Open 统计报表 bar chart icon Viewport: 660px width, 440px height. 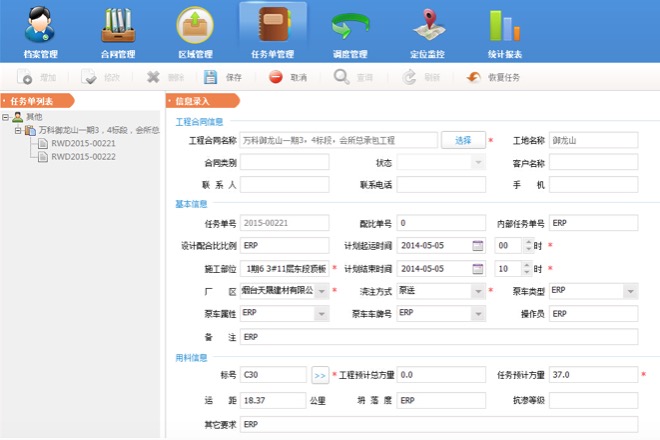pos(504,25)
